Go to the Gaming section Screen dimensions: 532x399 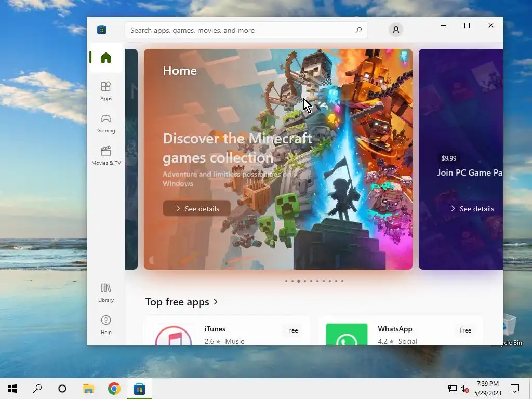[106, 123]
